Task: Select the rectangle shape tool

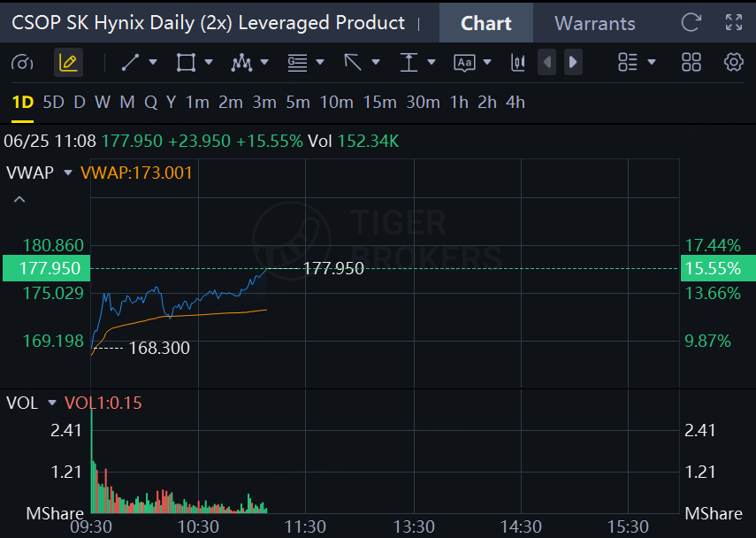Action: coord(186,62)
